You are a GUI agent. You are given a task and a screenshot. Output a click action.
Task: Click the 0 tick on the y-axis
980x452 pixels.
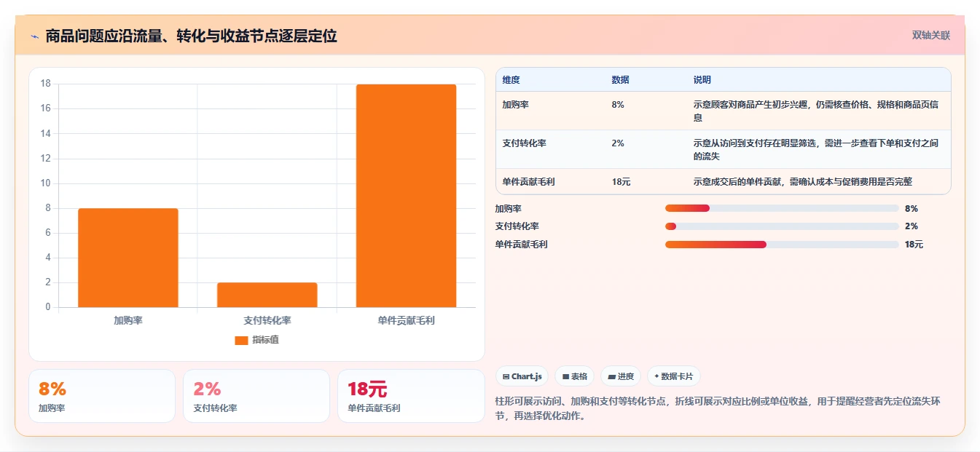(x=48, y=307)
